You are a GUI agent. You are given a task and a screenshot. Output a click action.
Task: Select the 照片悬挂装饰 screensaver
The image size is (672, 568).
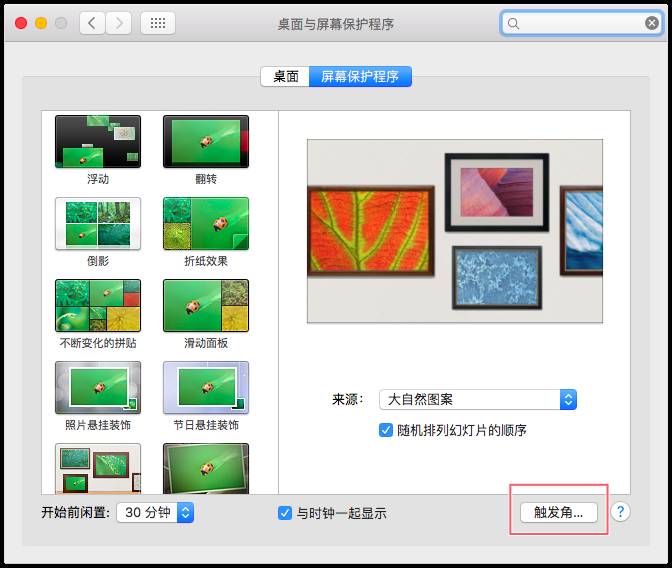(x=97, y=388)
